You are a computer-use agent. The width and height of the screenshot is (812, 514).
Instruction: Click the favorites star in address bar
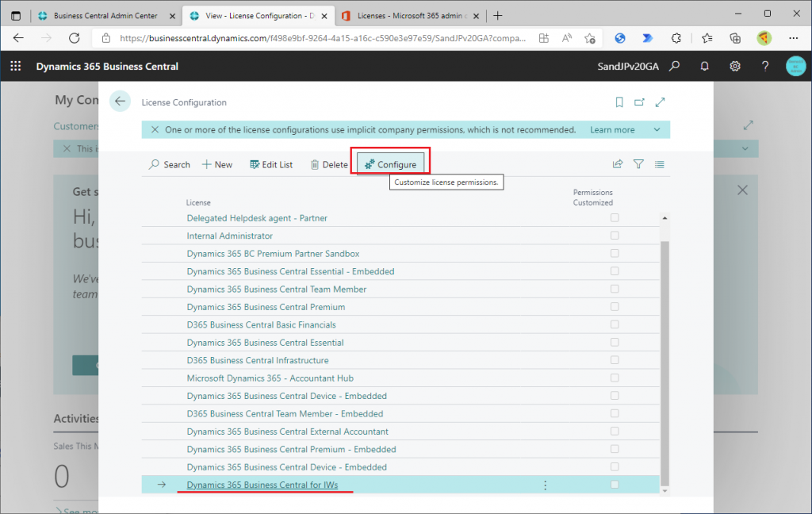coord(590,38)
